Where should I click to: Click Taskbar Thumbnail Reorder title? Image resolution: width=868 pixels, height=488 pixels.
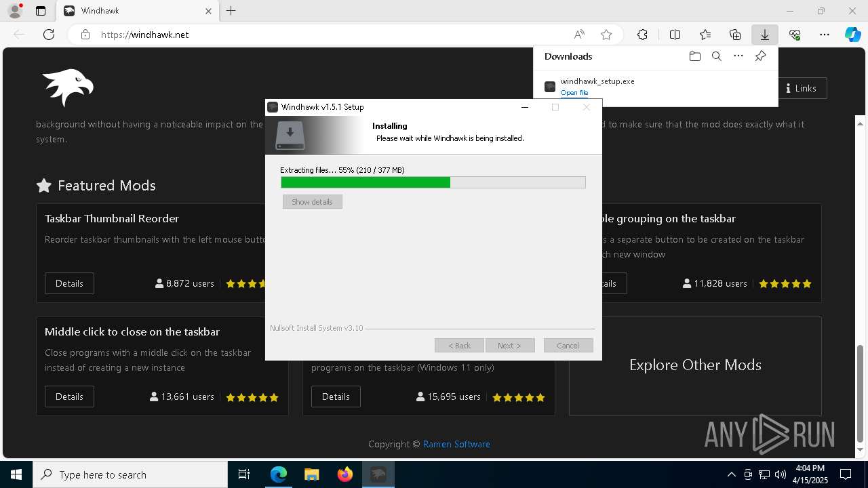coord(112,218)
